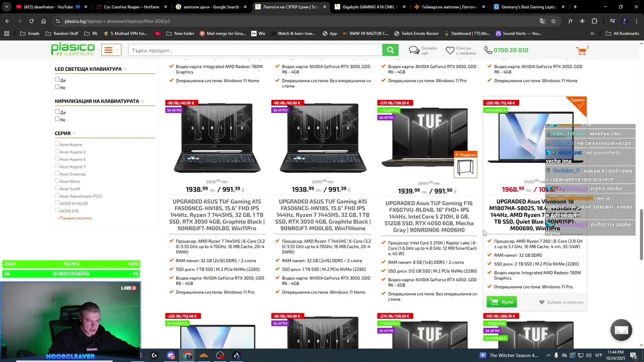Open floating mail contact widget

click(621, 330)
